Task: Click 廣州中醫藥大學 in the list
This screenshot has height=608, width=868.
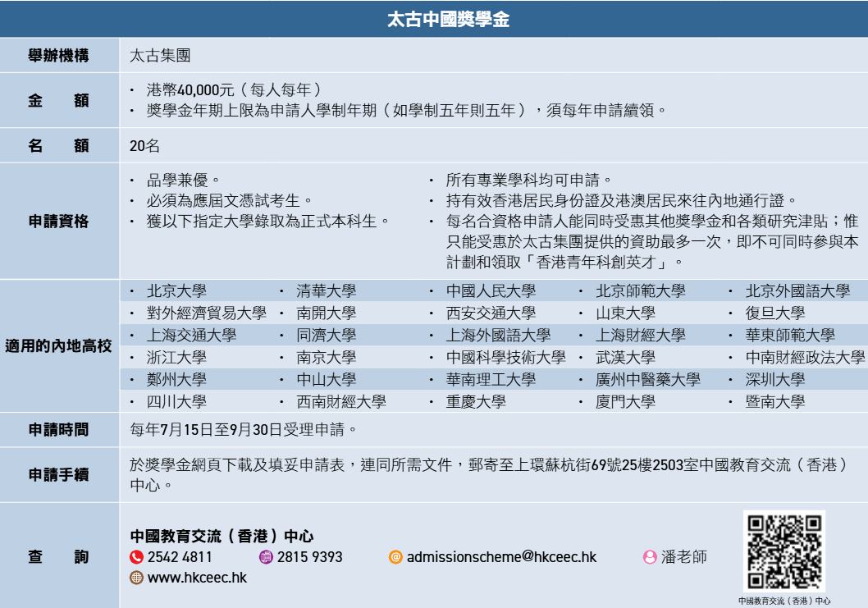Action: 647,380
